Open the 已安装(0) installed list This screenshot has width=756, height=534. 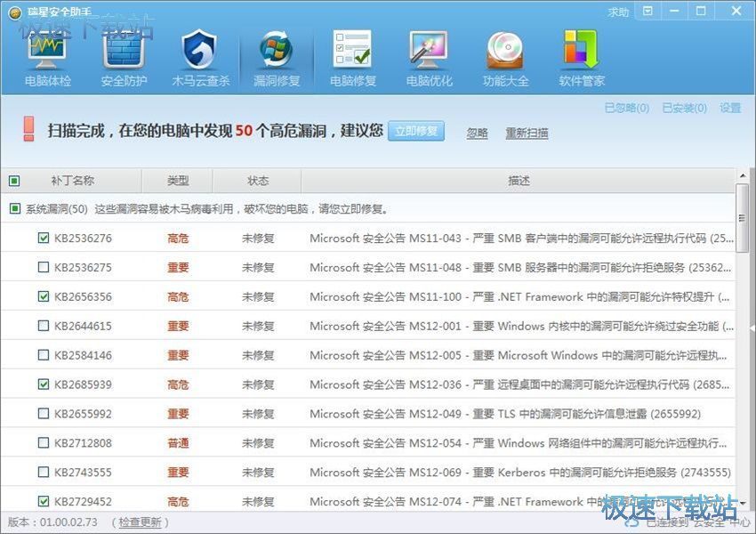(x=685, y=108)
